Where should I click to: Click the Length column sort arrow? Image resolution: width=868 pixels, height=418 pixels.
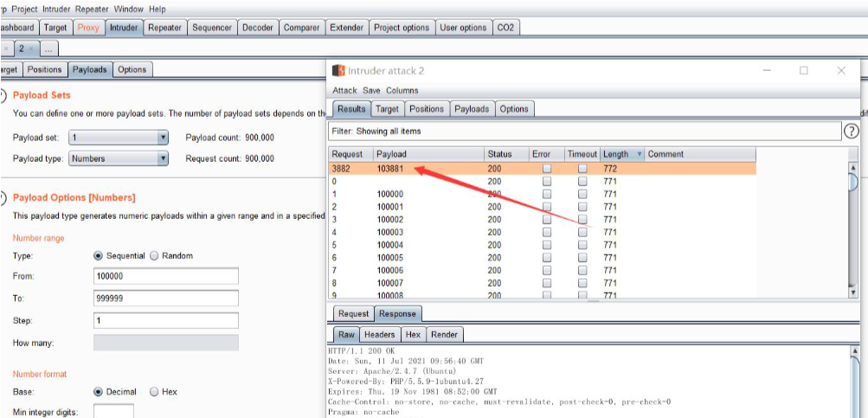(x=640, y=154)
